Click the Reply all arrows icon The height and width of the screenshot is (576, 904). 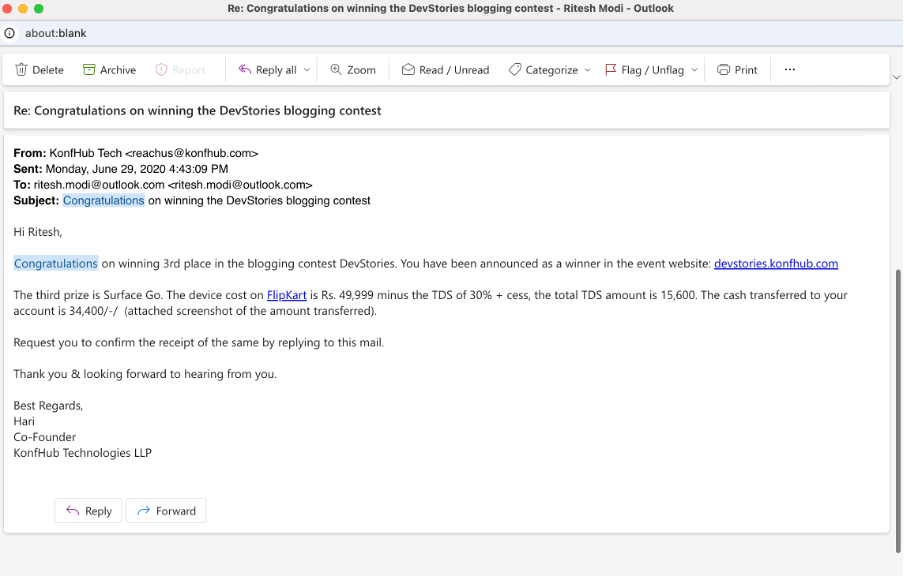[244, 70]
